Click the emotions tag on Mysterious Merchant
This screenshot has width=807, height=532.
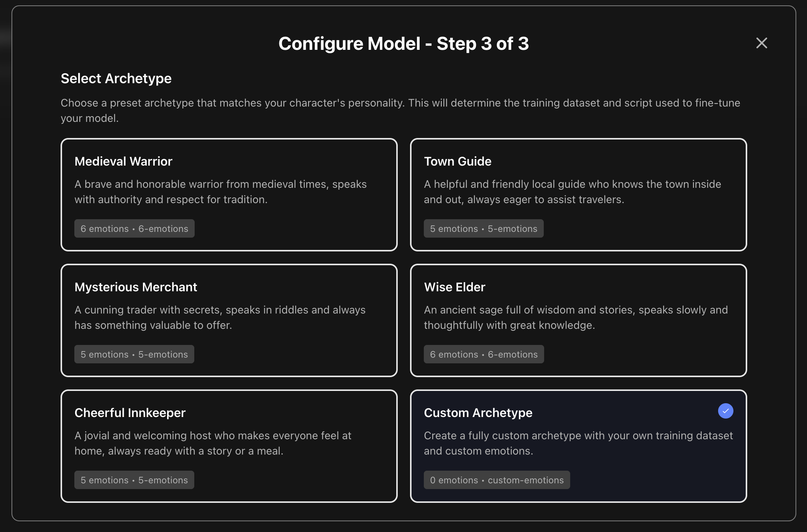[x=134, y=354]
